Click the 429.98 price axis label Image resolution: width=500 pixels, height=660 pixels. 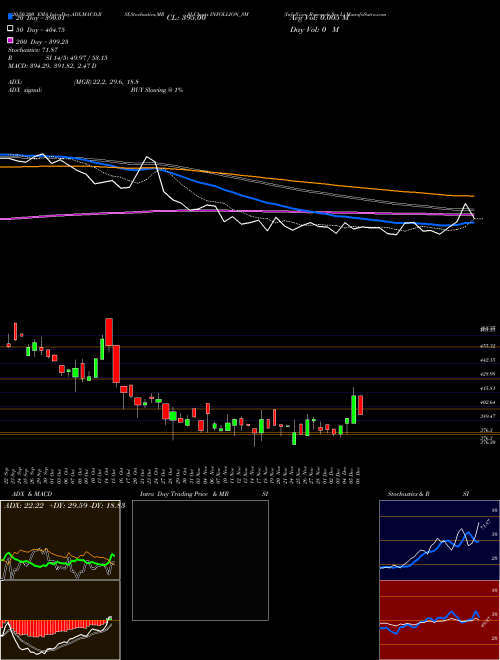[x=487, y=374]
